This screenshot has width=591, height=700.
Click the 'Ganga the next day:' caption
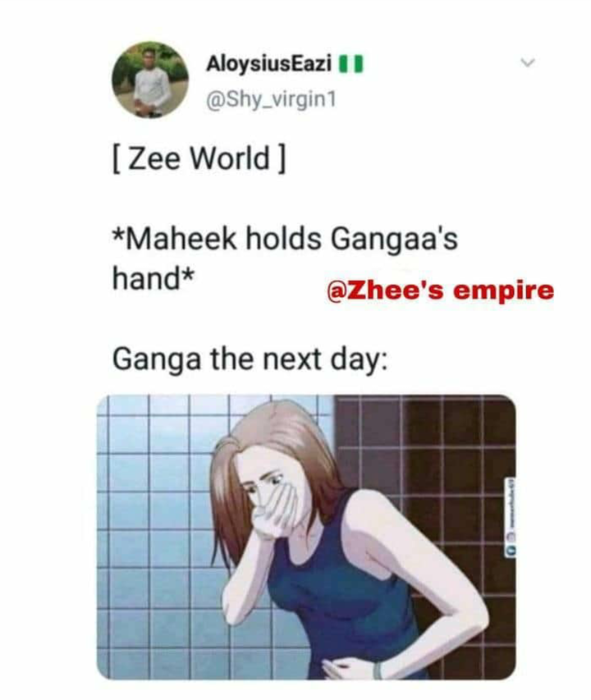pyautogui.click(x=250, y=359)
